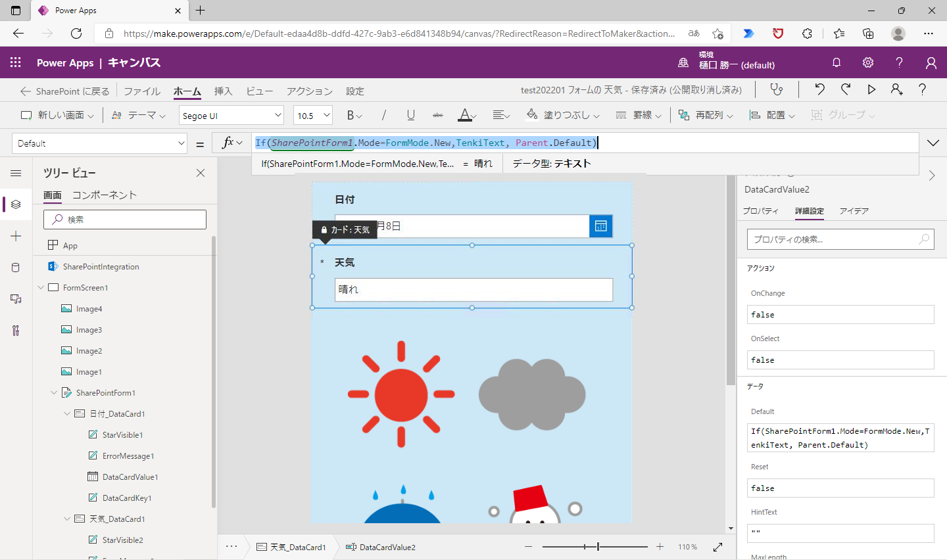947x560 pixels.
Task: Click the 天気 text input showing 晴れ
Action: [473, 289]
